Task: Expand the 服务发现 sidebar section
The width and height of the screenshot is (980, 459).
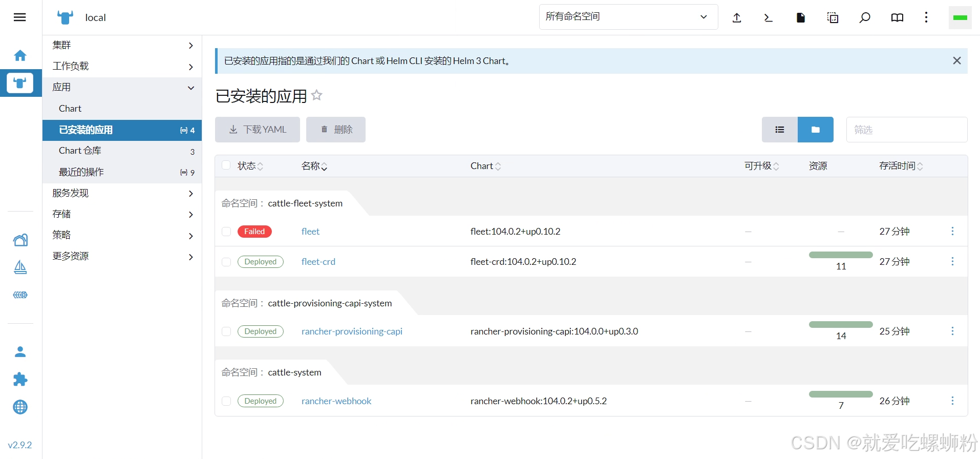Action: (x=122, y=193)
